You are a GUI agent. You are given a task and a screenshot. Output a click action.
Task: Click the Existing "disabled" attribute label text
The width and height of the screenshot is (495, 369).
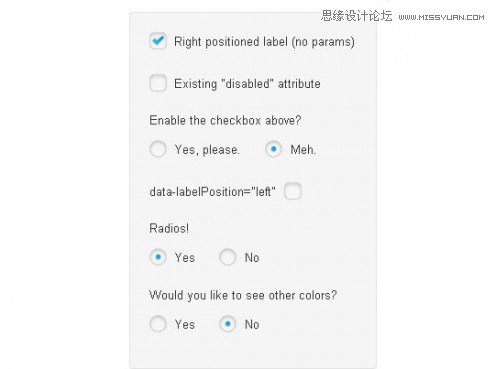tap(247, 83)
